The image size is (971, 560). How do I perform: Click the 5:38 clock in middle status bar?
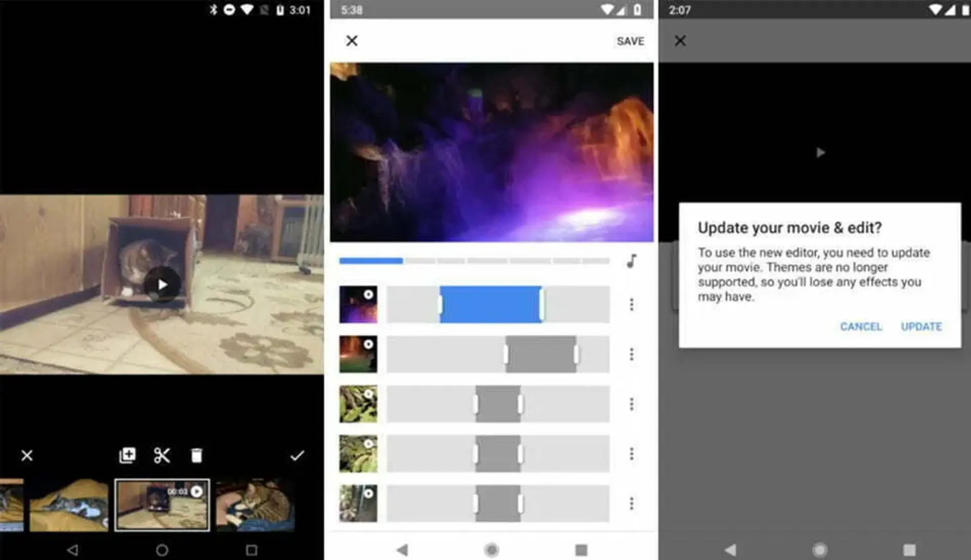(x=351, y=10)
